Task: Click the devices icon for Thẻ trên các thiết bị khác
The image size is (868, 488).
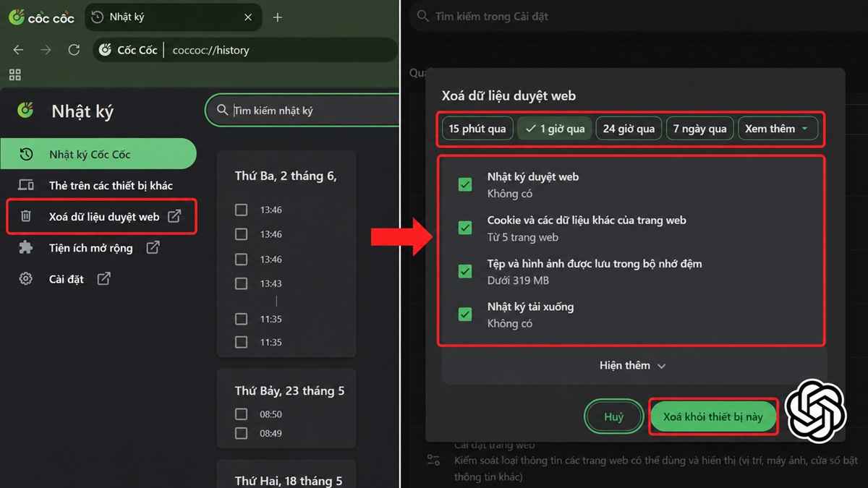Action: click(26, 185)
